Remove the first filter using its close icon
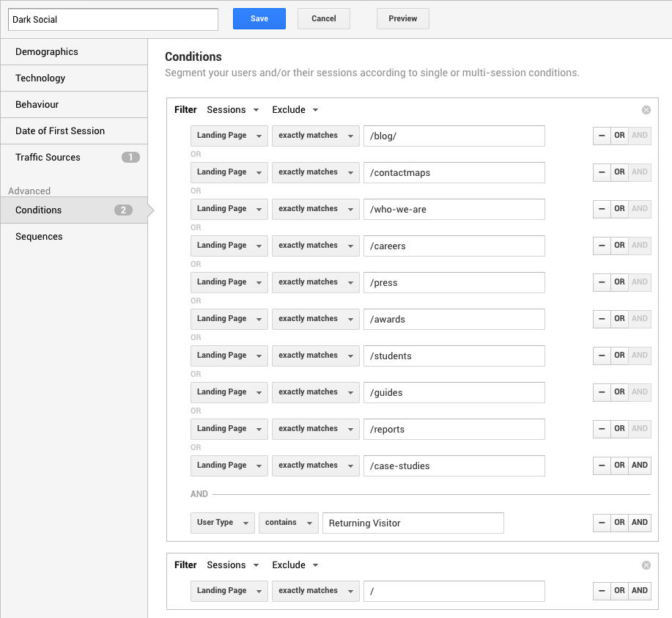Image resolution: width=672 pixels, height=618 pixels. (646, 110)
